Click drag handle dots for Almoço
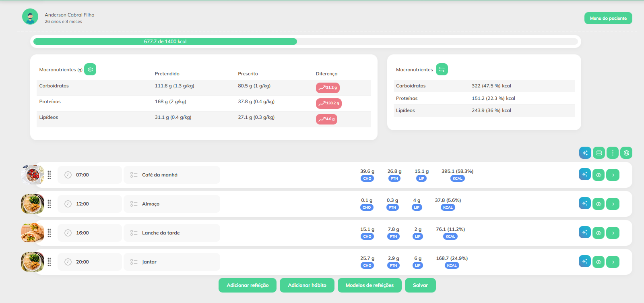 (49, 204)
